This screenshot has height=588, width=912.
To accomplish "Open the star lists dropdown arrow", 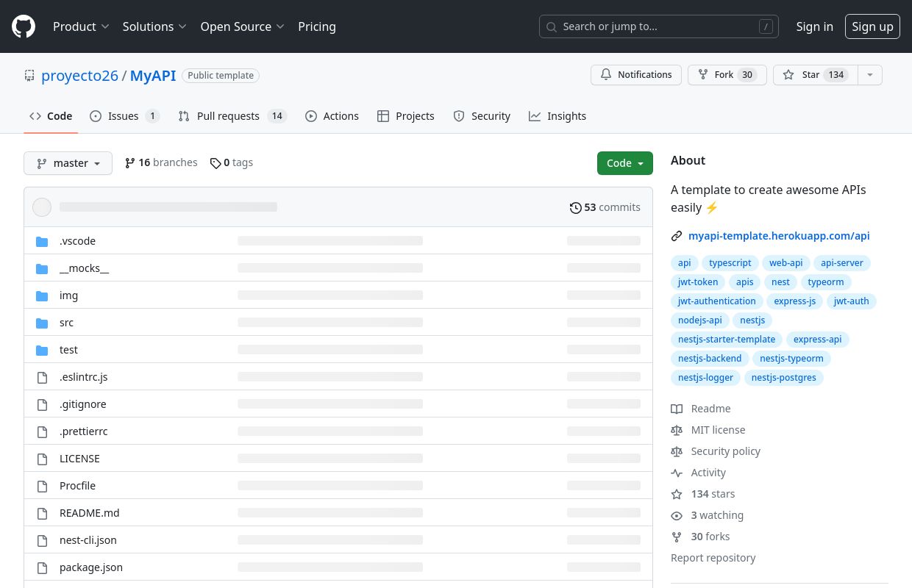I will (870, 75).
